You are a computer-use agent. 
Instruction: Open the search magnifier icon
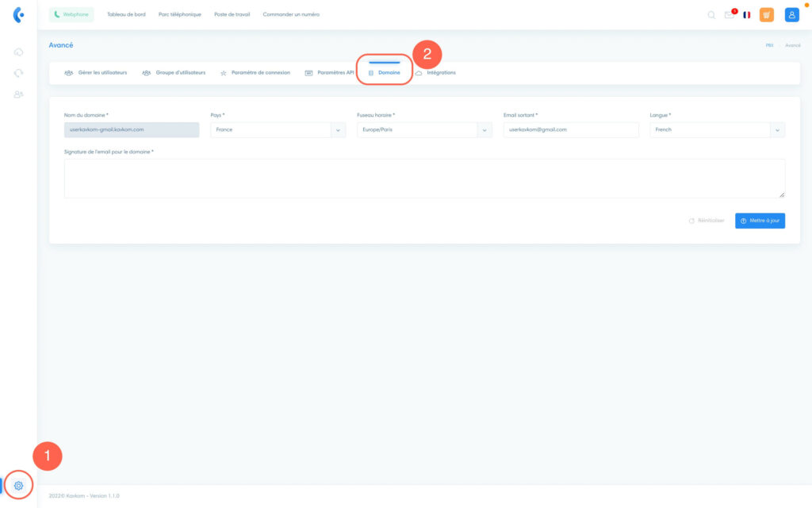[x=711, y=14]
